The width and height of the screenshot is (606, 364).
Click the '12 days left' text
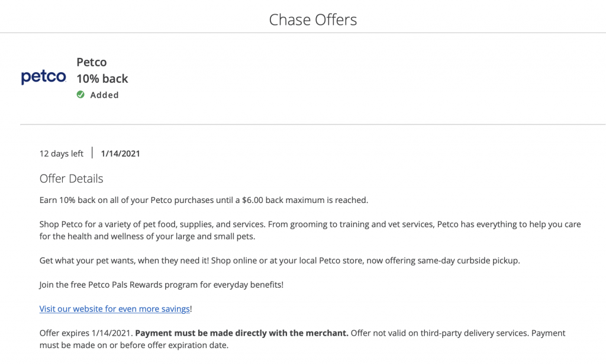click(x=62, y=154)
